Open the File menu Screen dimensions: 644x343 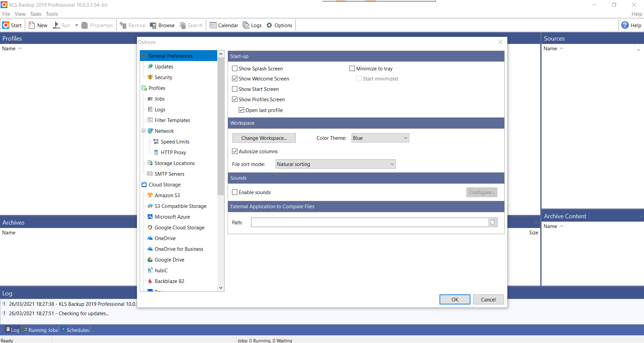click(6, 14)
